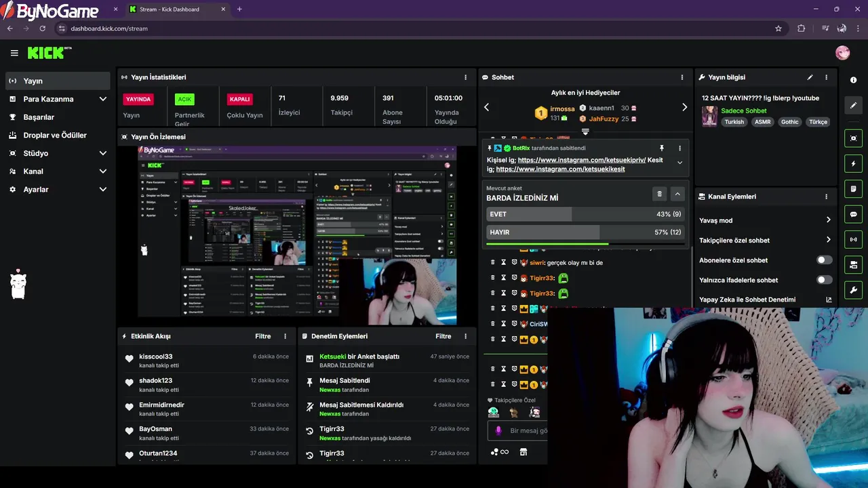Open Başarılar in left navigation

click(x=58, y=117)
